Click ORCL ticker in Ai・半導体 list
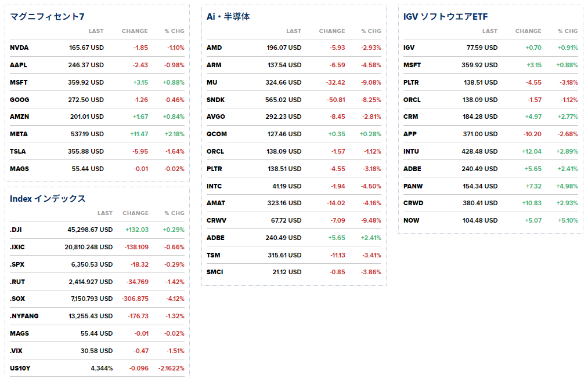The width and height of the screenshot is (588, 378). point(215,151)
